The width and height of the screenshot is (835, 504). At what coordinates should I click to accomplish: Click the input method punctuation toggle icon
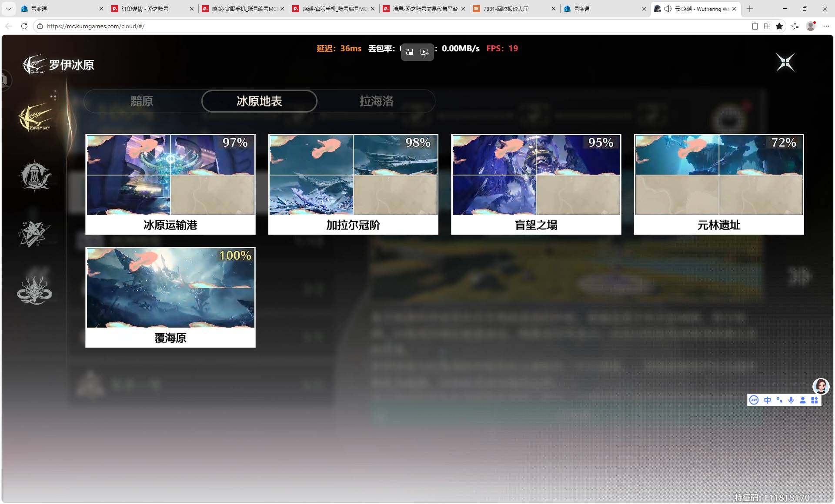click(x=779, y=400)
